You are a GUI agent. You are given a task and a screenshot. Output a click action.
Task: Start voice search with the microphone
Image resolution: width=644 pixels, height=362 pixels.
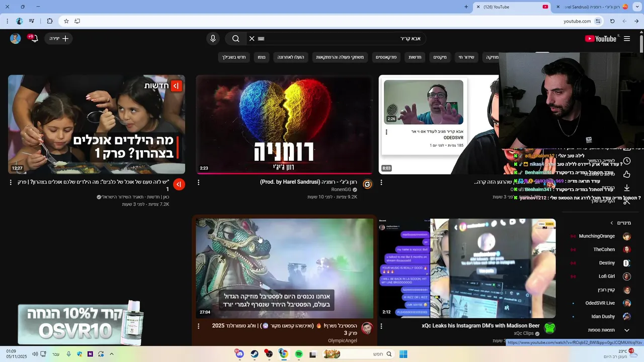point(213,39)
